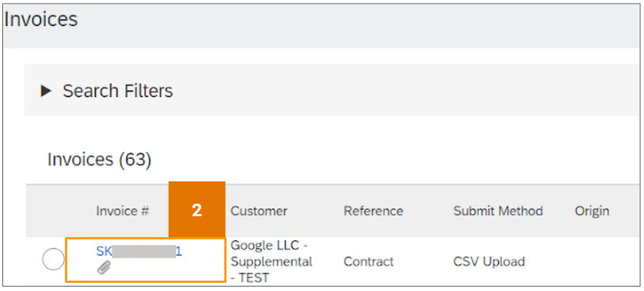The width and height of the screenshot is (644, 291).
Task: Click the paperclip attachment icon
Action: [104, 268]
